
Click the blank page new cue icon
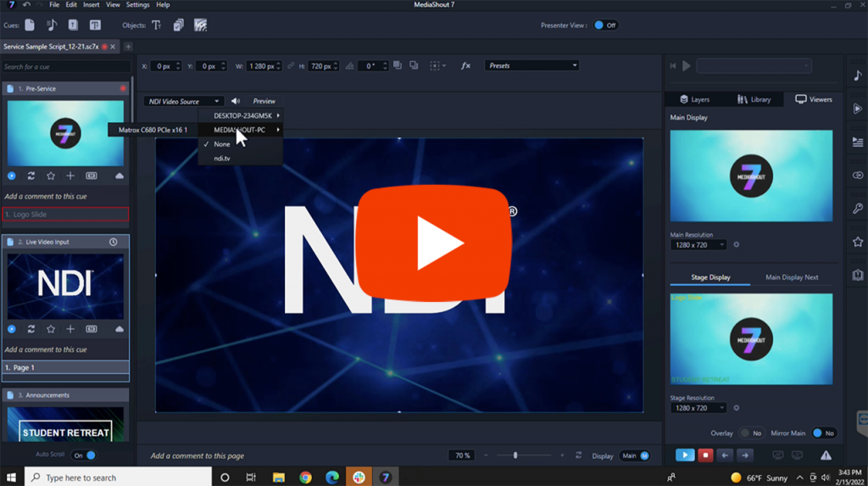pos(30,25)
